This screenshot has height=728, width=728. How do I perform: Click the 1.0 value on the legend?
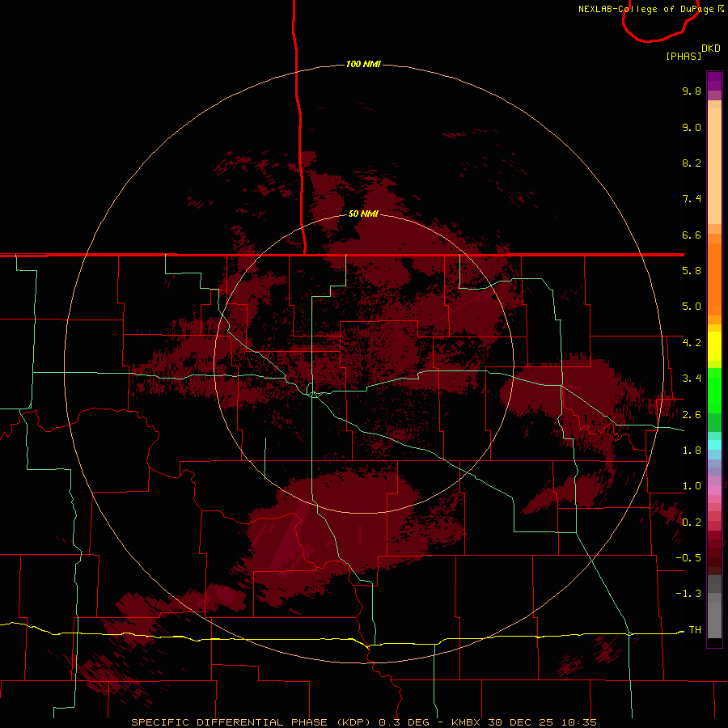[692, 486]
